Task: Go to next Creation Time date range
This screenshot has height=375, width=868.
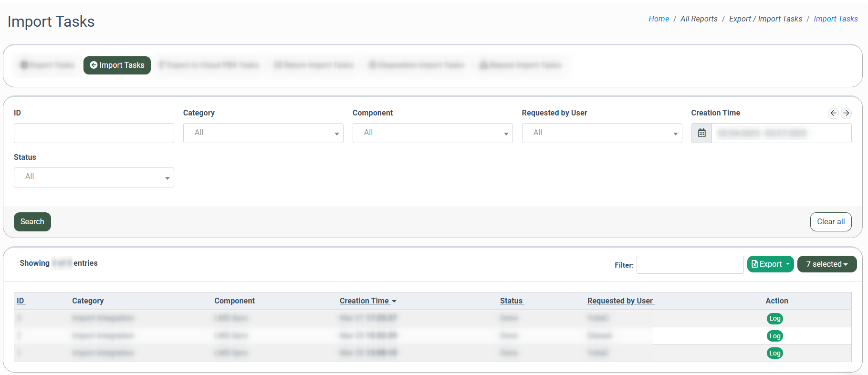Action: [846, 113]
